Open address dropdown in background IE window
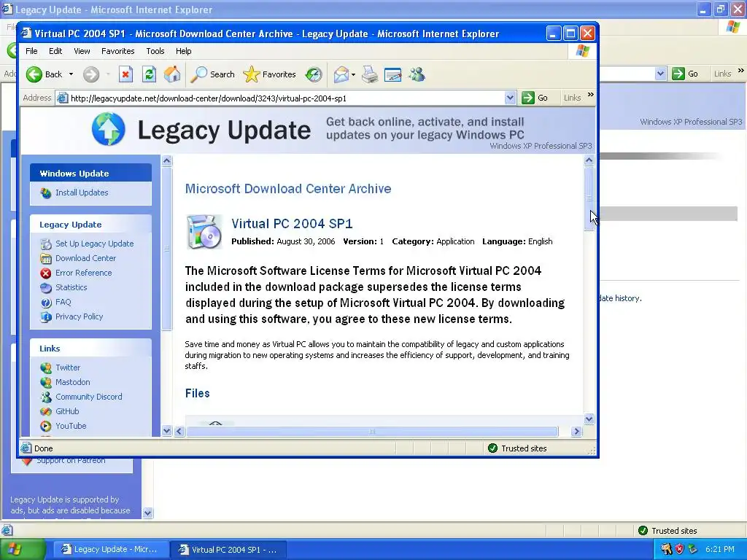The height and width of the screenshot is (560, 747). 659,74
